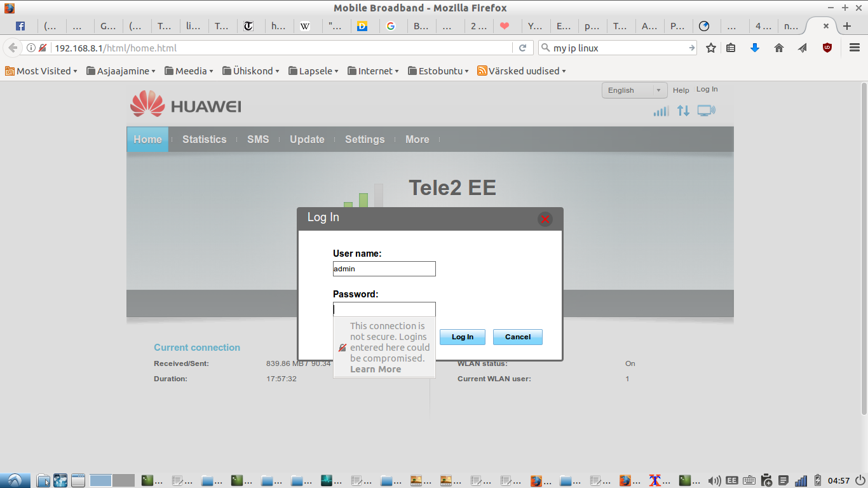This screenshot has height=488, width=868.
Task: Click the WLAN monitor status icon
Action: pos(706,111)
